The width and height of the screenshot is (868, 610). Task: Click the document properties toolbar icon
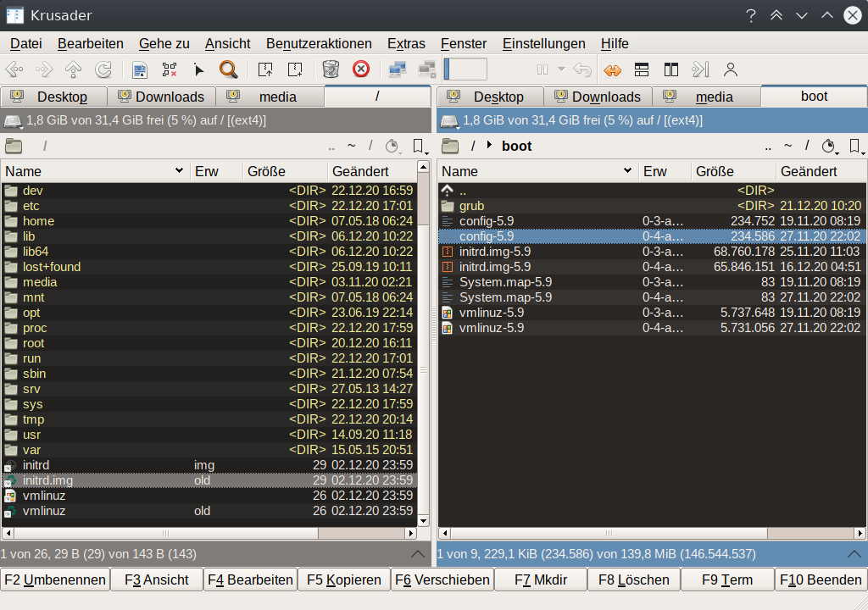140,69
